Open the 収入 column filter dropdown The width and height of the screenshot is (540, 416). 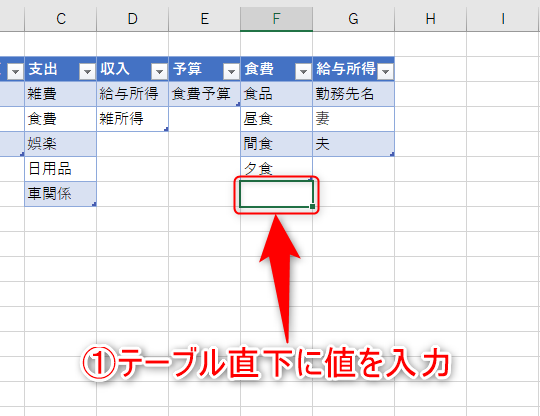[x=159, y=72]
